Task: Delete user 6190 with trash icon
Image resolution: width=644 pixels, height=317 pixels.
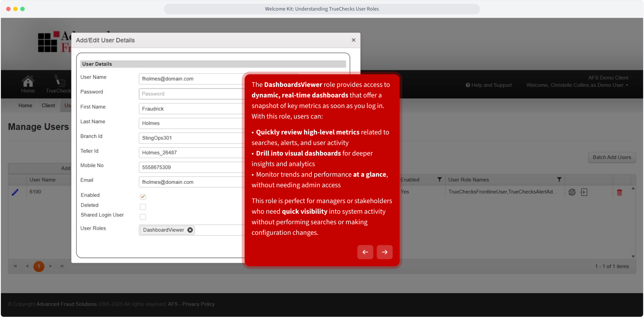Action: point(620,192)
